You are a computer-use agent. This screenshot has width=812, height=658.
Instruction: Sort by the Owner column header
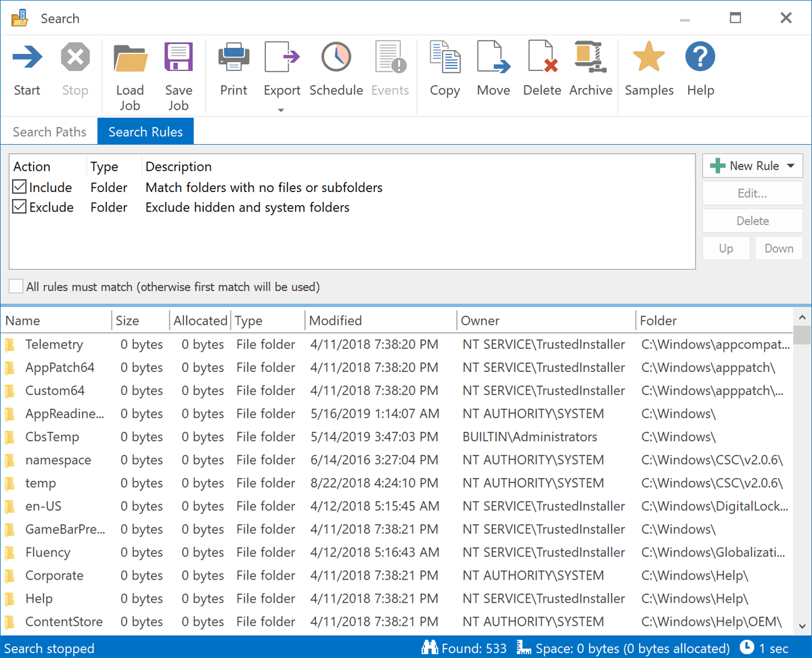546,321
